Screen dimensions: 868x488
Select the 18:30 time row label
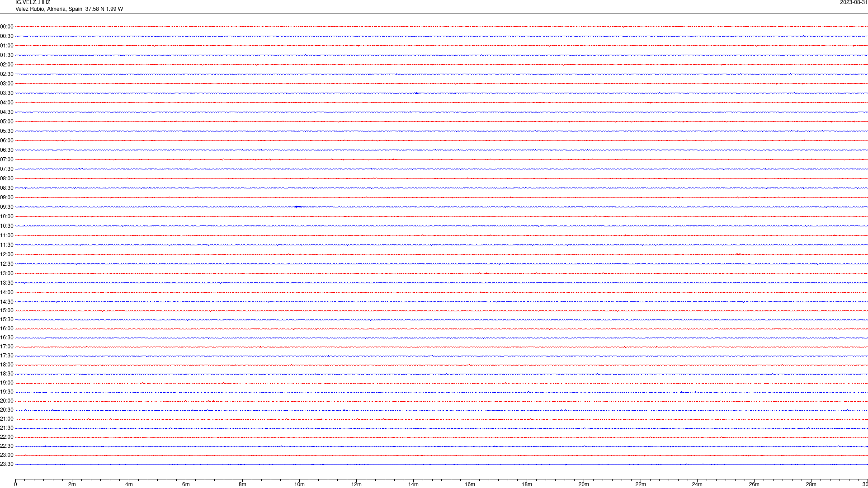(7, 374)
